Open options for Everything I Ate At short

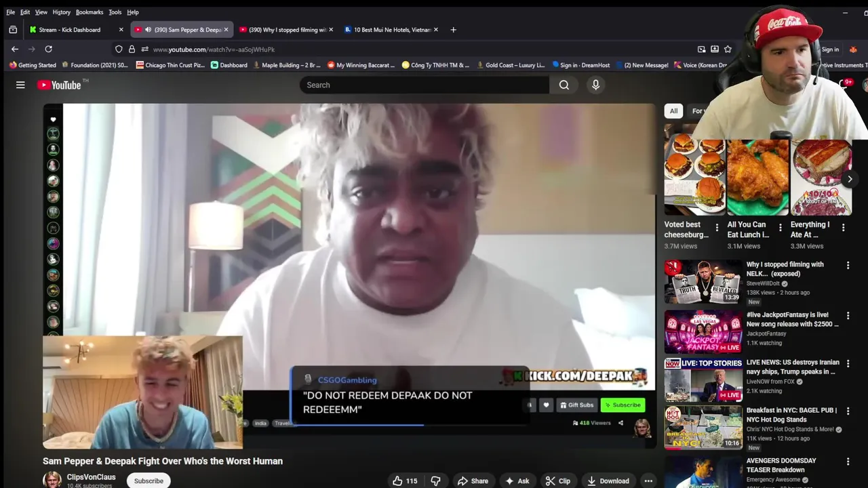click(843, 228)
